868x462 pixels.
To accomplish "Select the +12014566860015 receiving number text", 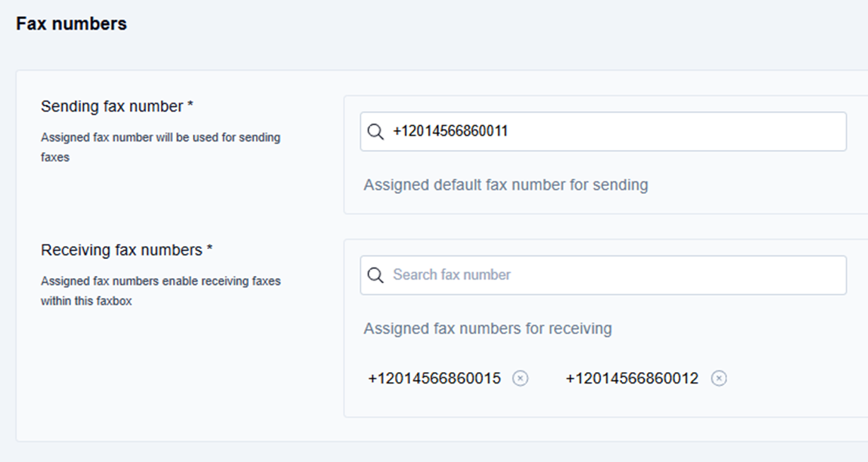I will point(434,379).
